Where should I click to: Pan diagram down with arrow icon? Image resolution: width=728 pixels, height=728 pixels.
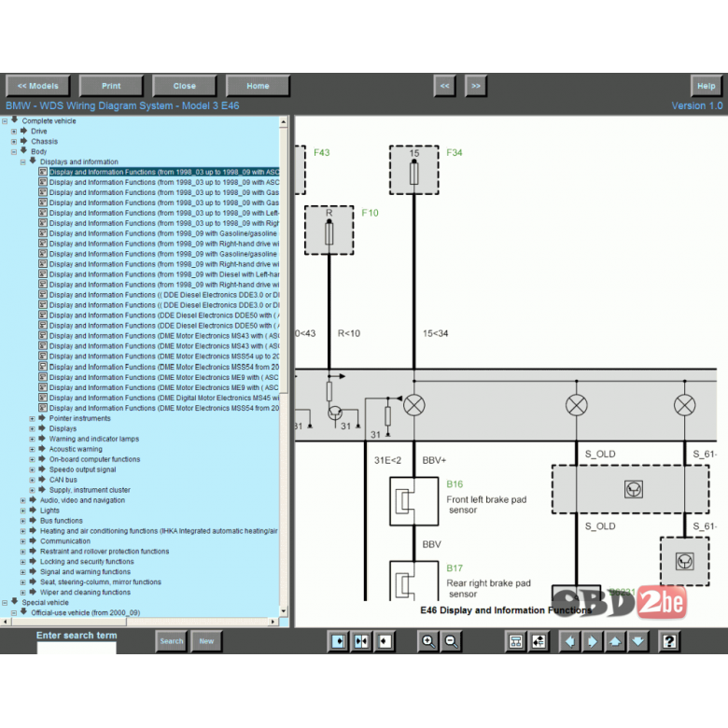point(638,641)
